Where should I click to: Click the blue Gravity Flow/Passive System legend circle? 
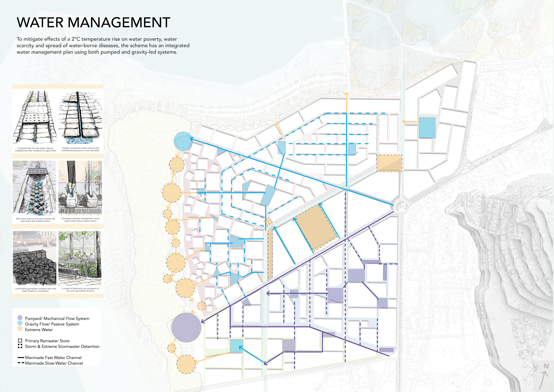click(x=20, y=323)
